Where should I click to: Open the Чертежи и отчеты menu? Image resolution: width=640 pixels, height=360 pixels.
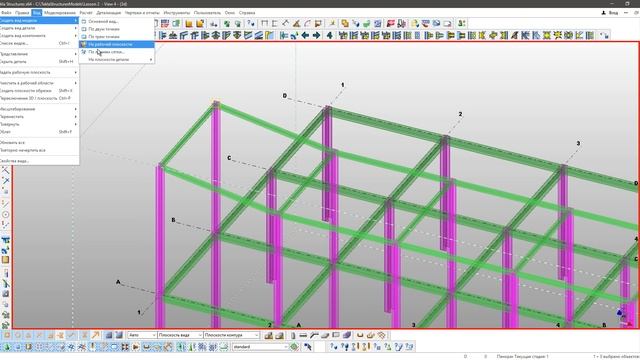pos(142,13)
